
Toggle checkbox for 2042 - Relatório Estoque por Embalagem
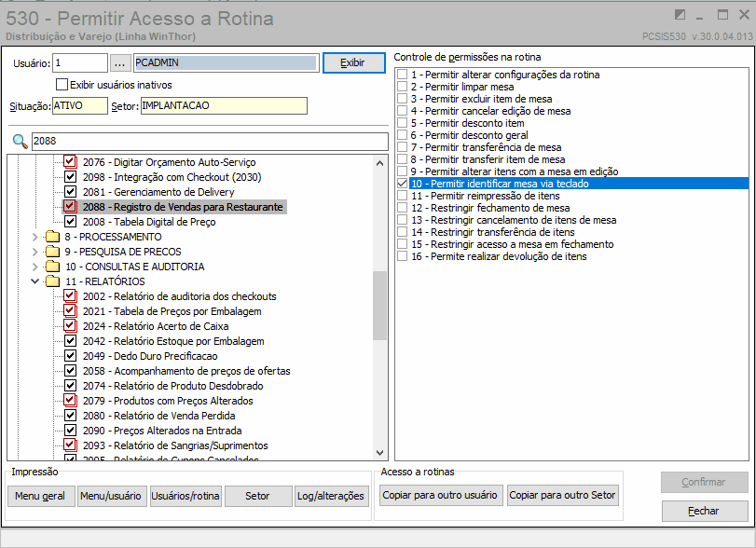pyautogui.click(x=70, y=341)
